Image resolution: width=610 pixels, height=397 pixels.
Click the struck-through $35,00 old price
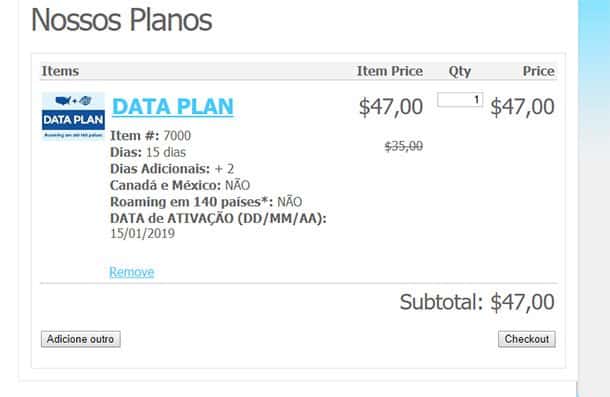(x=404, y=146)
